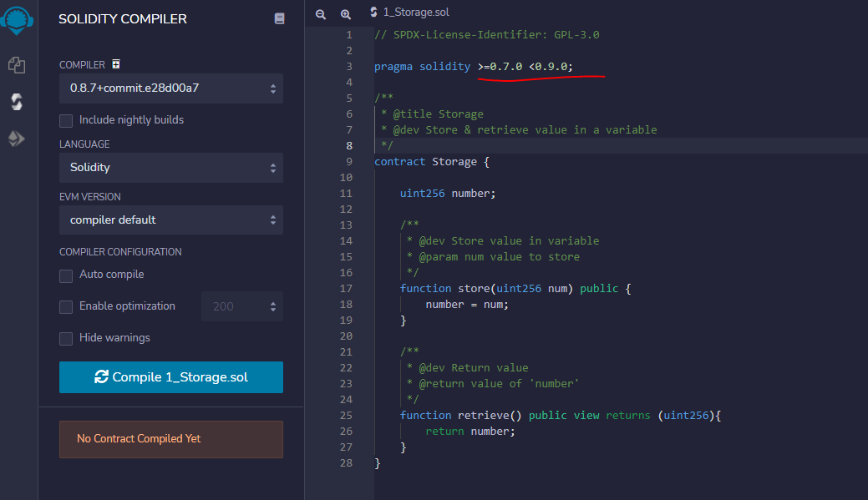Toggle the Auto compile checkbox
Viewport: 868px width, 500px height.
(66, 275)
